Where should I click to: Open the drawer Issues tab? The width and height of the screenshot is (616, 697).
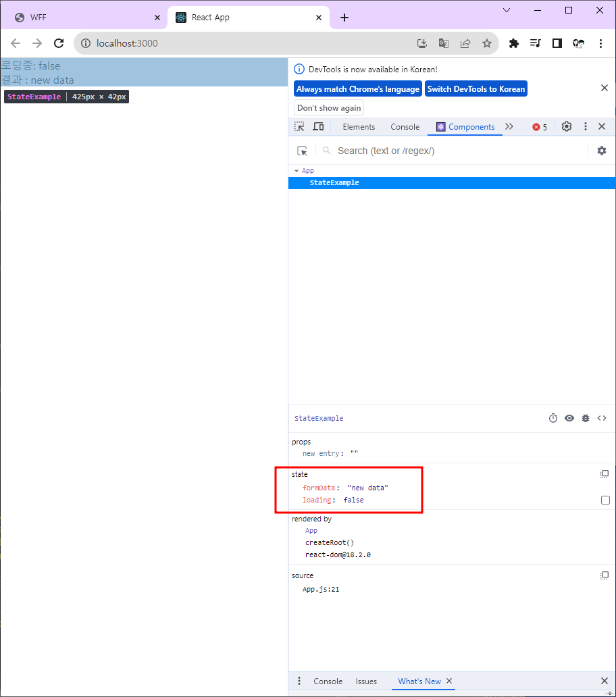click(366, 681)
